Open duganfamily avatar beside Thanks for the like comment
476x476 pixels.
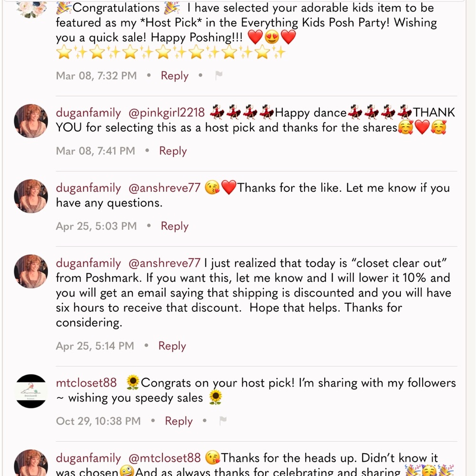click(x=31, y=196)
